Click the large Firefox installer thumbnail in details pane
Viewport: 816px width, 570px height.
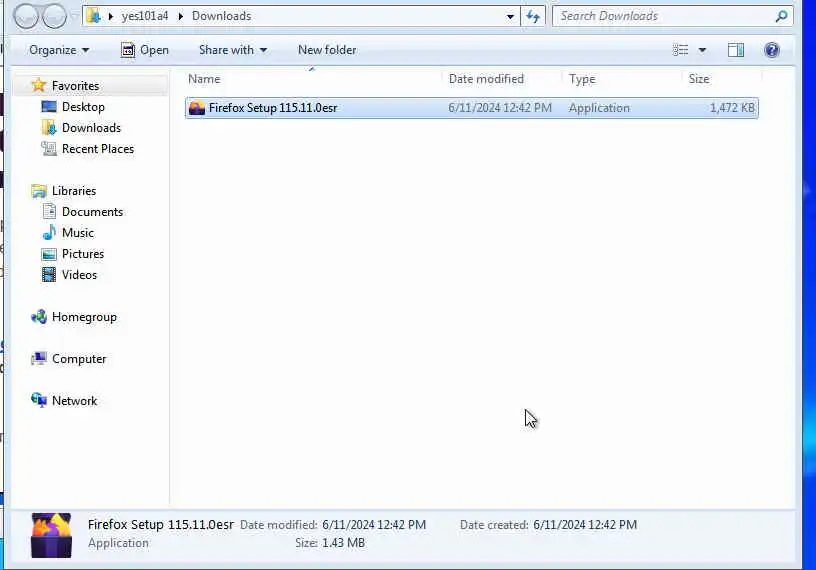point(51,536)
